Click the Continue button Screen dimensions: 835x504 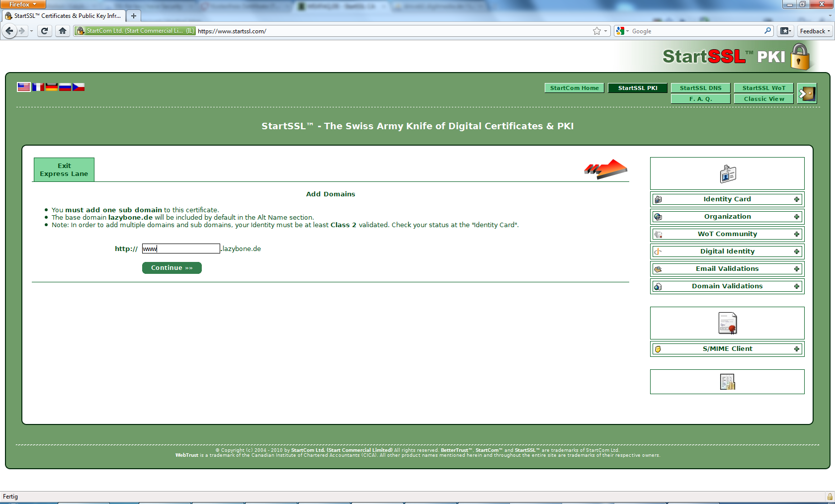coord(172,268)
